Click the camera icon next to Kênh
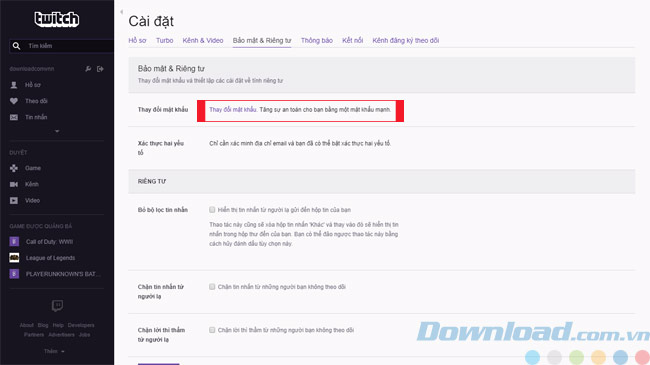 [x=14, y=184]
